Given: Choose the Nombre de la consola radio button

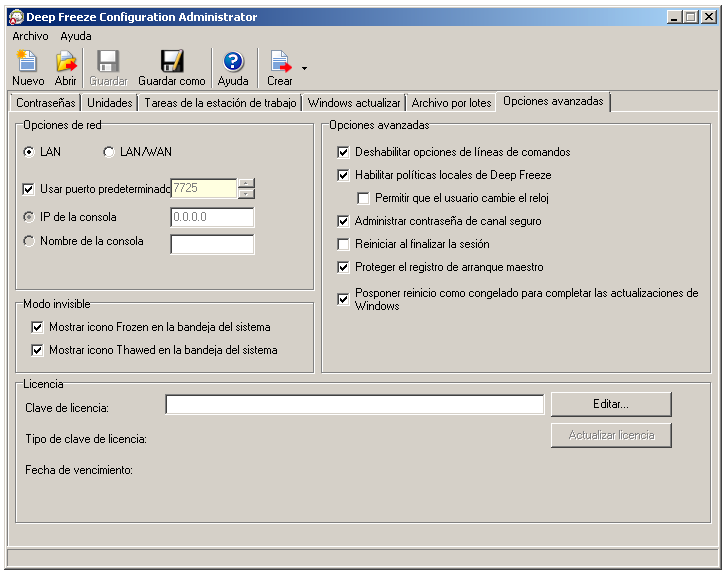Looking at the screenshot, I should coord(29,241).
